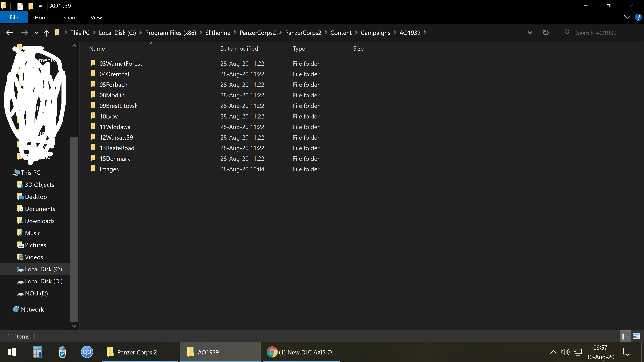The image size is (644, 362).
Task: Select the 04Orenthal folder name
Action: [x=114, y=74]
